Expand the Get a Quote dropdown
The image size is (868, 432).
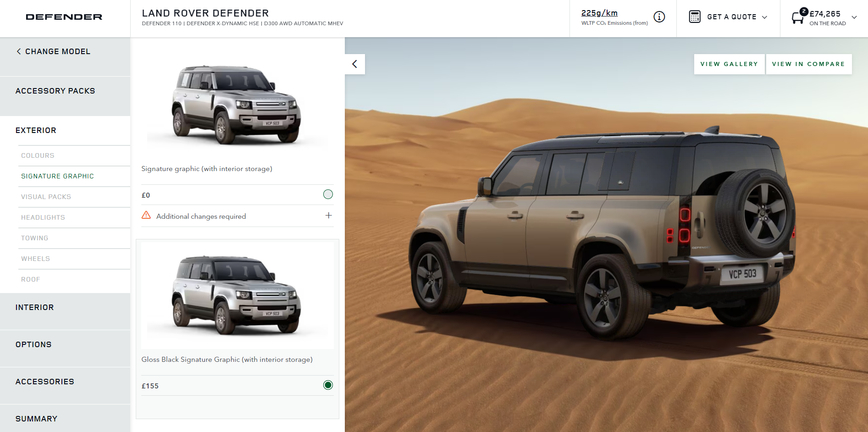tap(765, 17)
